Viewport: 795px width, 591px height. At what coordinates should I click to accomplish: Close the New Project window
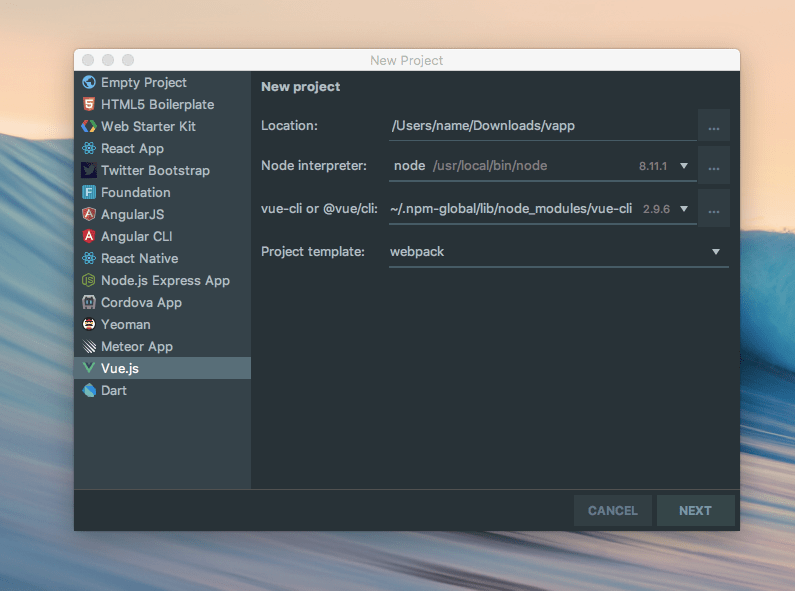pyautogui.click(x=88, y=60)
